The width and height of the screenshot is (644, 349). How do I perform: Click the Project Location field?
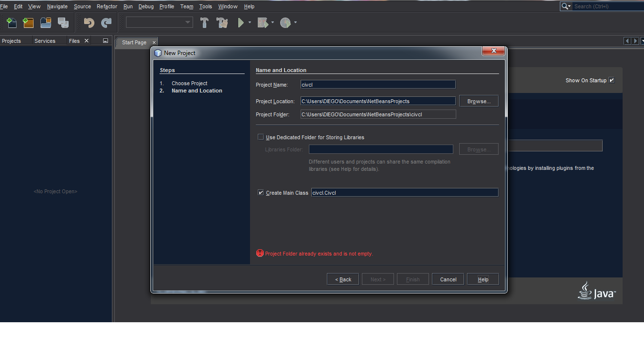coord(378,101)
